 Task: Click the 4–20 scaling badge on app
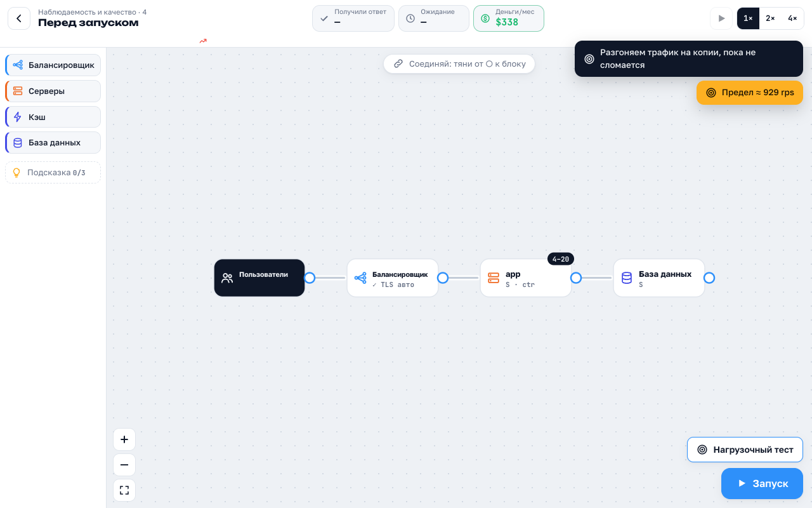[x=561, y=259]
